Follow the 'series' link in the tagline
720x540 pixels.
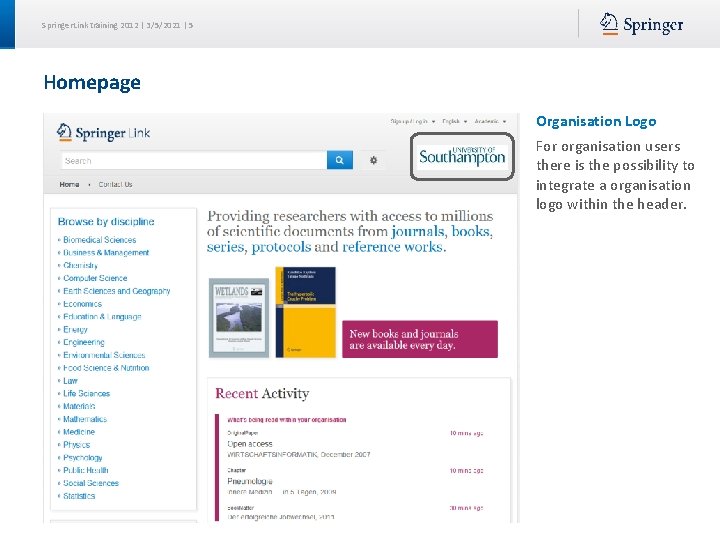[x=225, y=247]
